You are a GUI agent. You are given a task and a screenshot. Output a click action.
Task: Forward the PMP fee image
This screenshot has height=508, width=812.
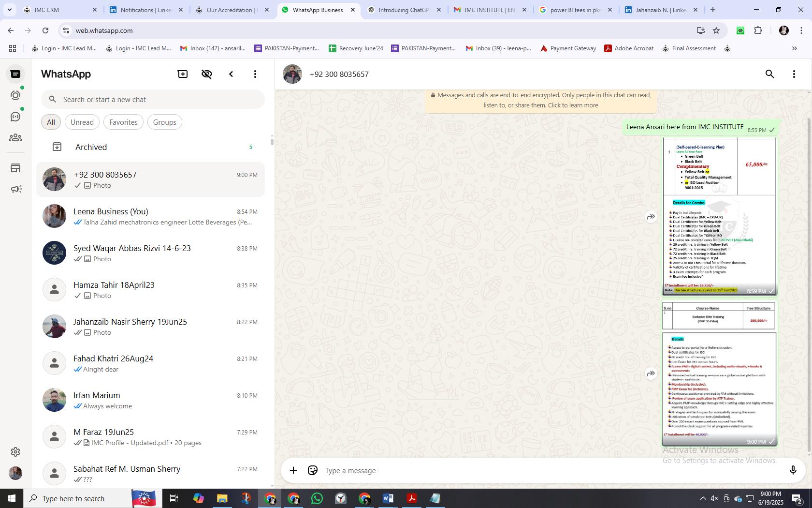(x=651, y=374)
